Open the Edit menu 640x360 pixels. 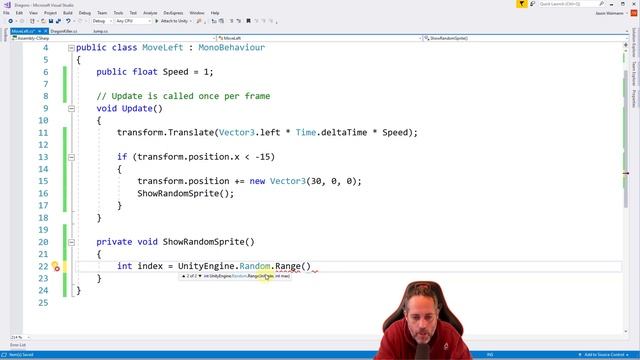click(x=19, y=13)
